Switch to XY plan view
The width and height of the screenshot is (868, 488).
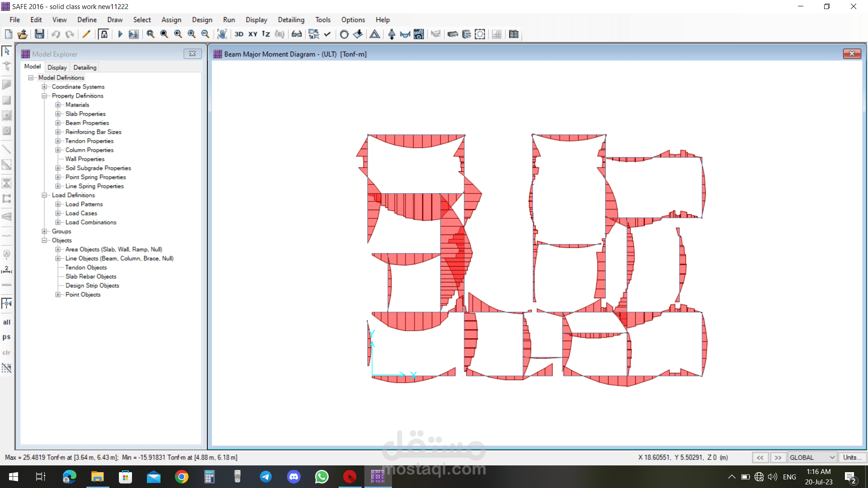click(x=253, y=34)
